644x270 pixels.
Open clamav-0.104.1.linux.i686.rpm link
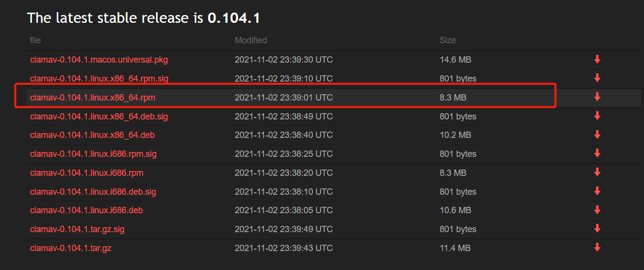[x=87, y=173]
